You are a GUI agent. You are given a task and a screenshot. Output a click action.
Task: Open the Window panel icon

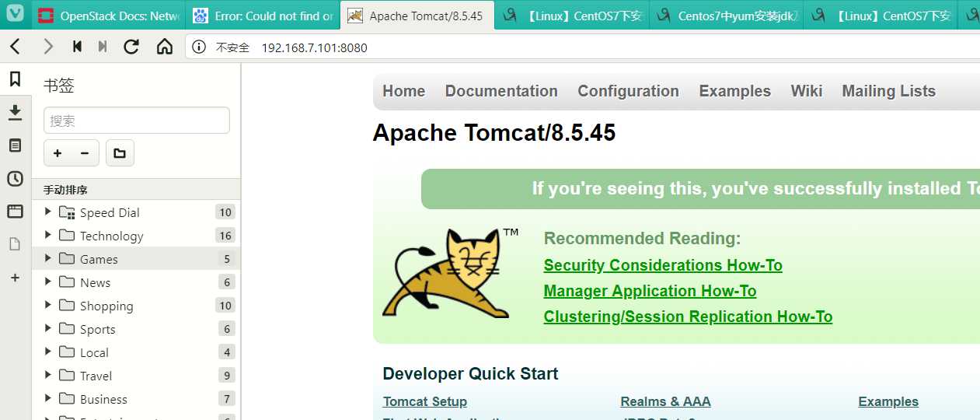[x=15, y=212]
